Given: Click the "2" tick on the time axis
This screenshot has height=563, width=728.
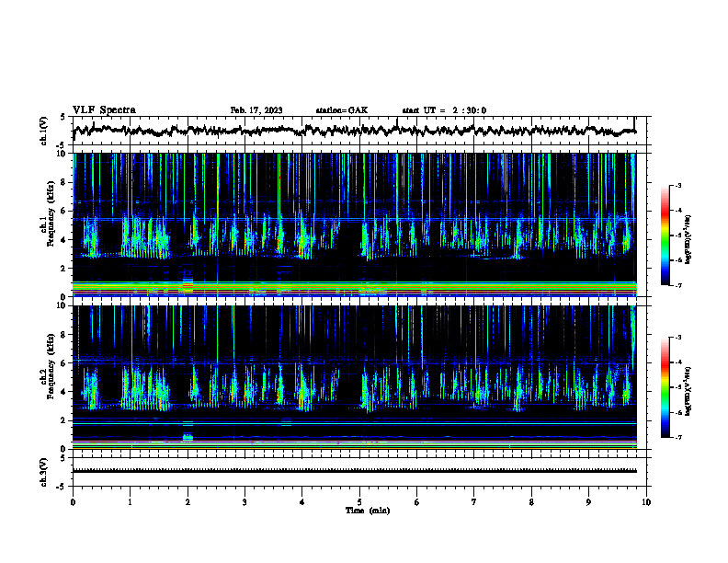Looking at the screenshot, I should [x=188, y=502].
